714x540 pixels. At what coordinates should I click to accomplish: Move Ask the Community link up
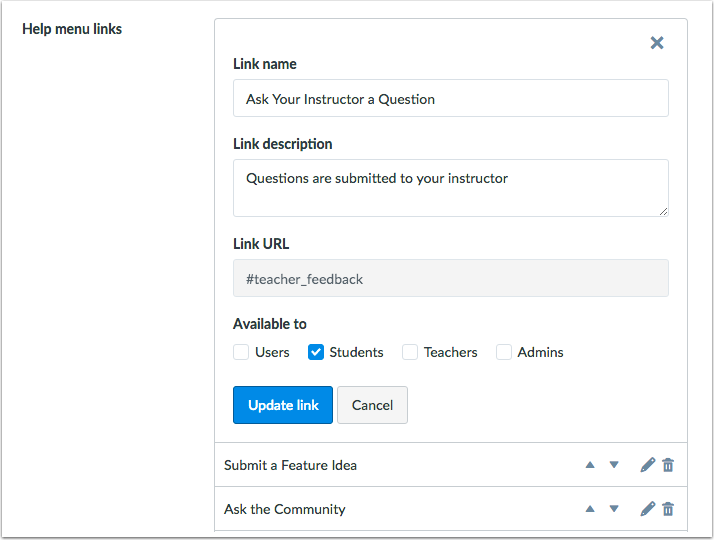coord(590,509)
